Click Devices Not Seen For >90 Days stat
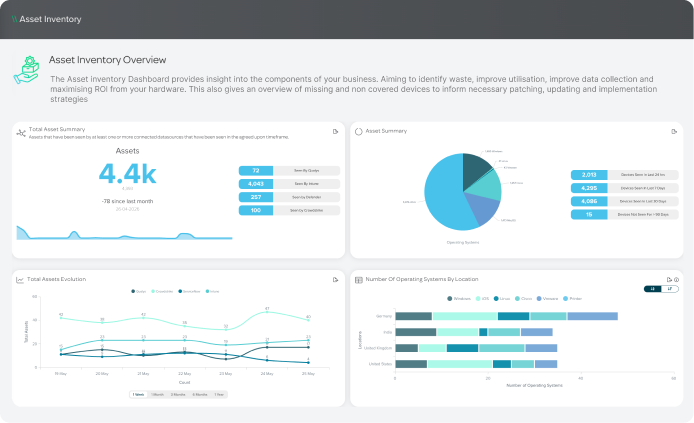Screen dimensions: 694x423 pos(625,215)
